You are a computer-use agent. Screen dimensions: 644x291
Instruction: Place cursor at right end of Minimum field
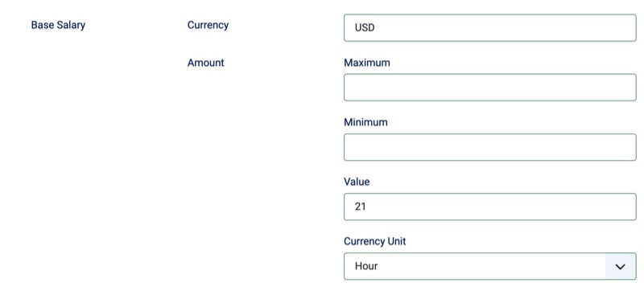point(629,147)
